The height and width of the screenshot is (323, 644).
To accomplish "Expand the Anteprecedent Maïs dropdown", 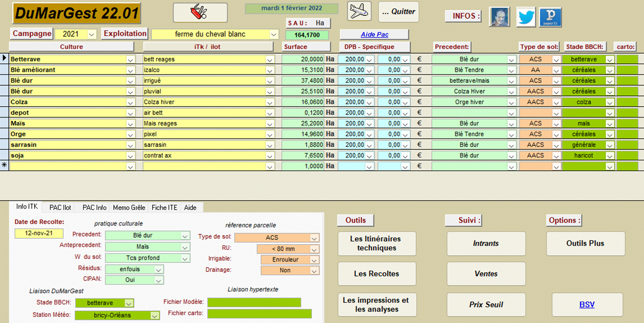I will pyautogui.click(x=185, y=247).
